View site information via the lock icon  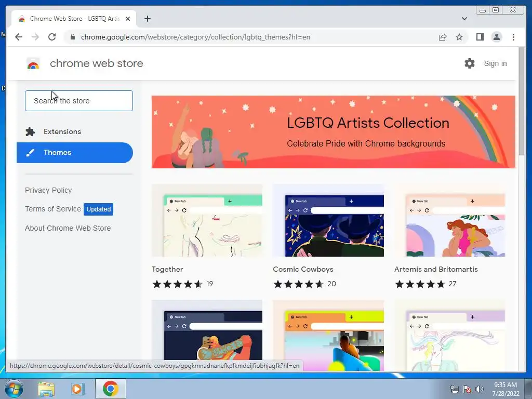[72, 37]
